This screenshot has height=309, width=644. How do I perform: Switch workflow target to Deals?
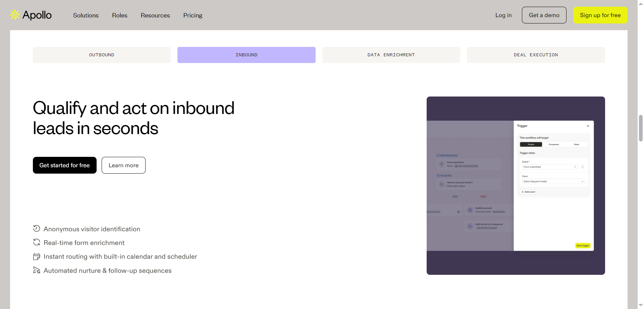576,144
